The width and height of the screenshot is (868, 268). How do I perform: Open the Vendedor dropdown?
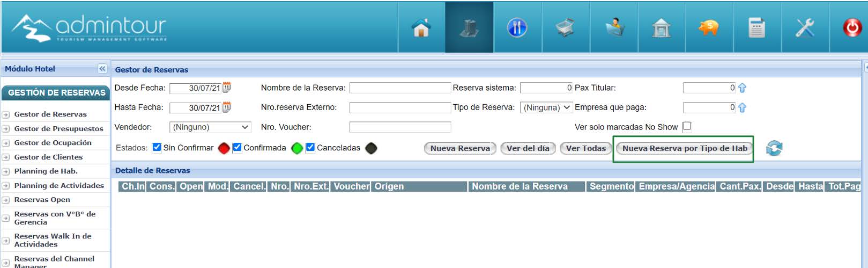(x=210, y=127)
